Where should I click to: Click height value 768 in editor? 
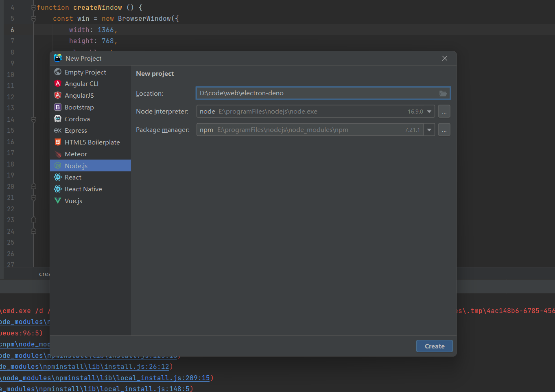[108, 41]
